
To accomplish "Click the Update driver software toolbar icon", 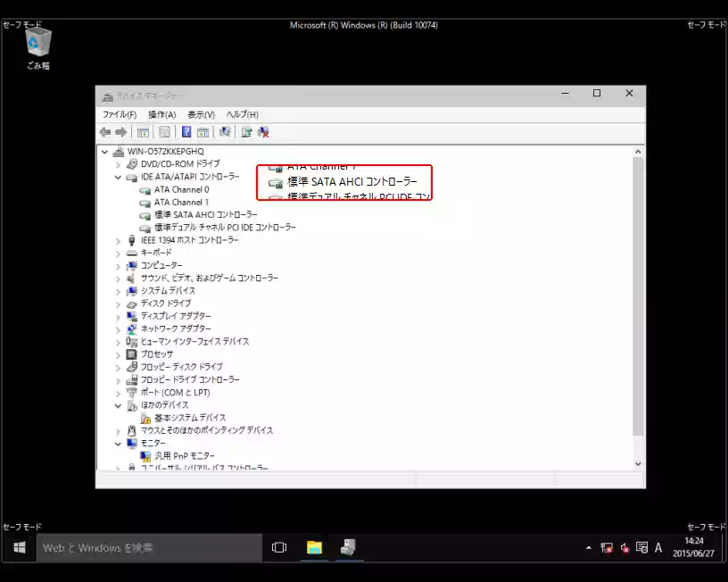I will [x=246, y=132].
